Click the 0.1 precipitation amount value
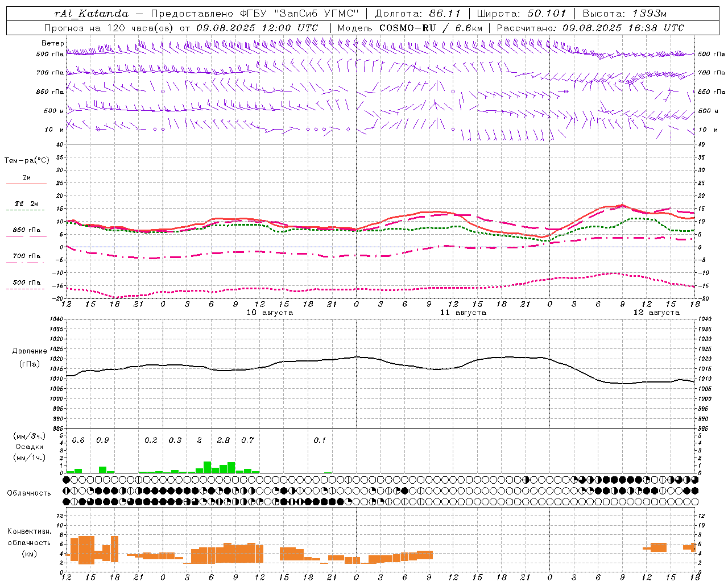The height and width of the screenshot is (582, 728). (x=320, y=440)
